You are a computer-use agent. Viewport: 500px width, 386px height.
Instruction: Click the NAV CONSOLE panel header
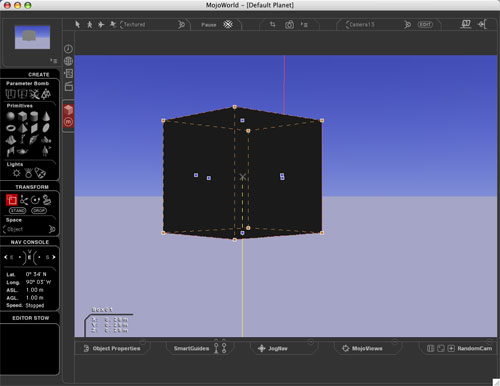[30, 242]
